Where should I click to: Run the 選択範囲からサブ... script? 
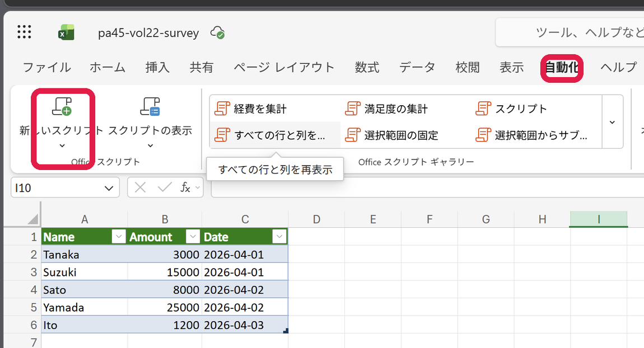(531, 135)
